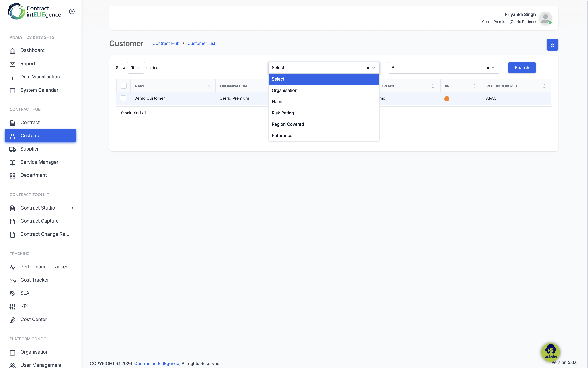
Task: Click the Cerrid Premium (Cerrid Partner) text
Action: 509,22
